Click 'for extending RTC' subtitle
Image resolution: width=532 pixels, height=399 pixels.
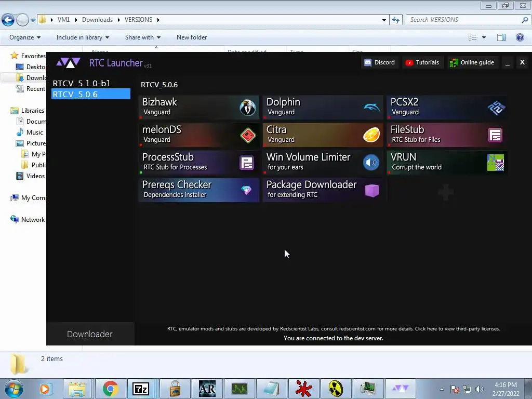point(292,194)
